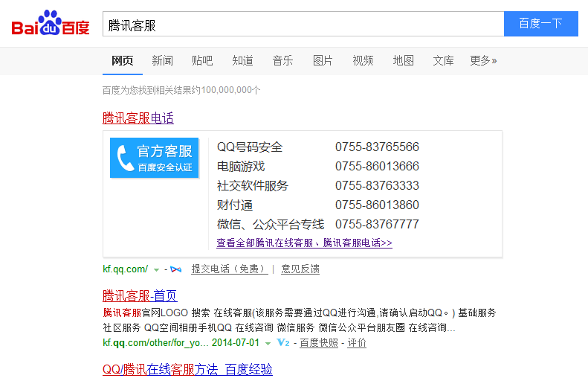Open dropdown arrow after 2014-07-01
The height and width of the screenshot is (378, 588).
268,343
